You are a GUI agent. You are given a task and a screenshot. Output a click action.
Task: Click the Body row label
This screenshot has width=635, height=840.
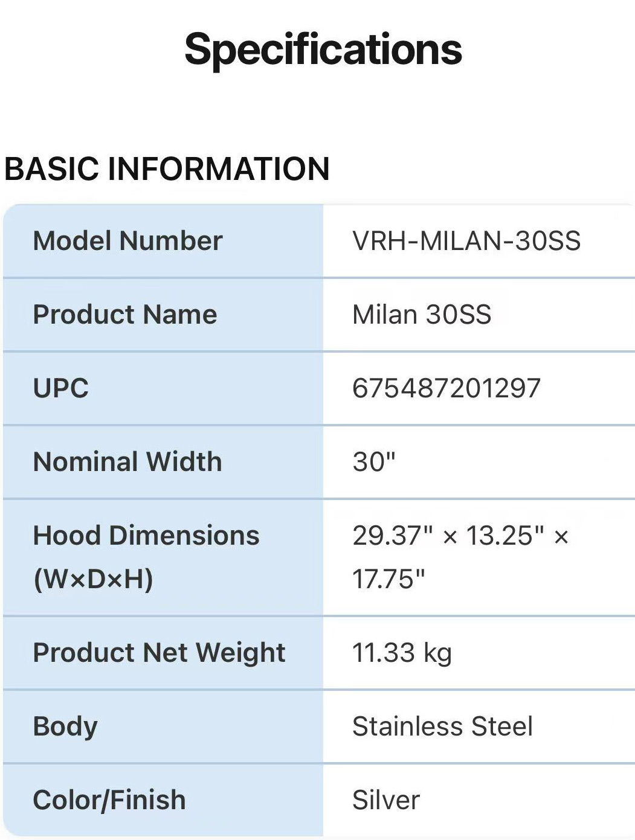[x=65, y=726]
